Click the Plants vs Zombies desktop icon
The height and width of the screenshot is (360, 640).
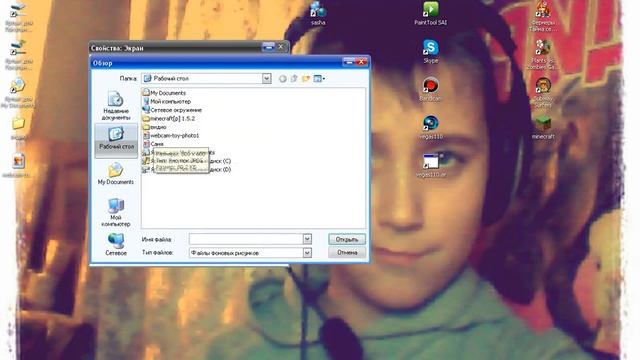click(x=543, y=55)
